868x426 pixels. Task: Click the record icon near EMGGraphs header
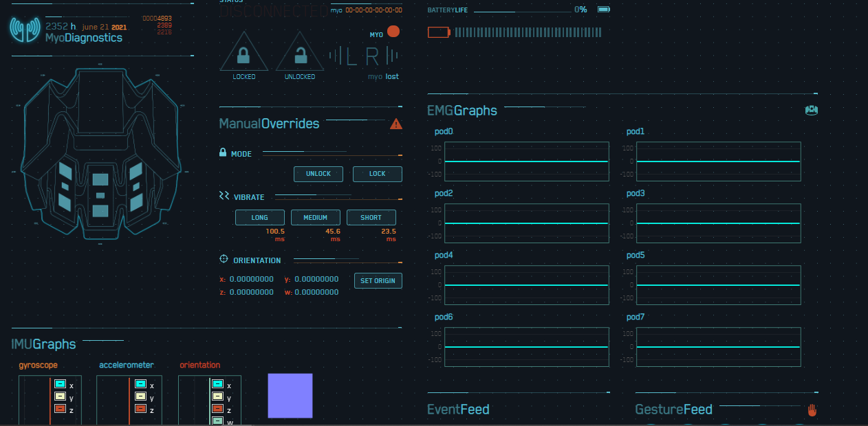pyautogui.click(x=811, y=110)
